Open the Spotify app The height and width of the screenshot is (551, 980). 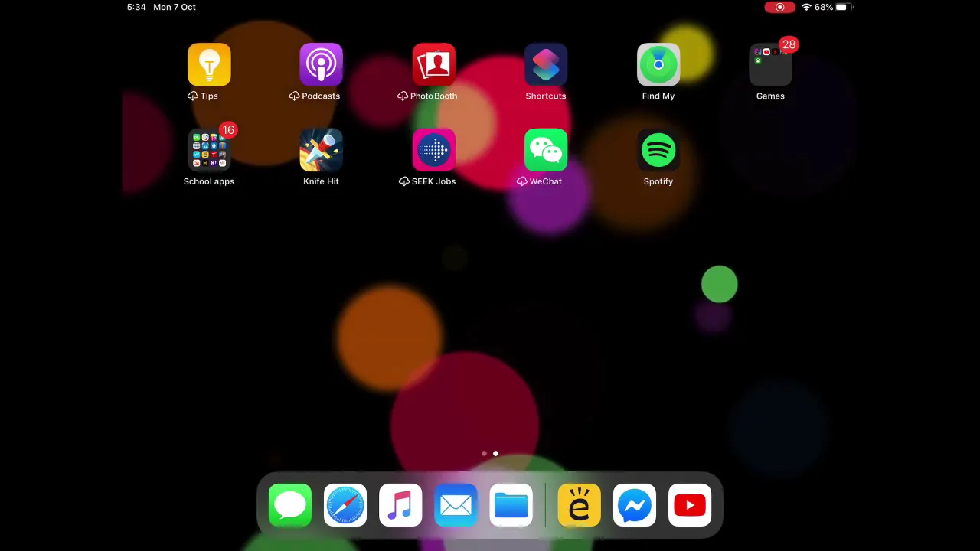658,150
